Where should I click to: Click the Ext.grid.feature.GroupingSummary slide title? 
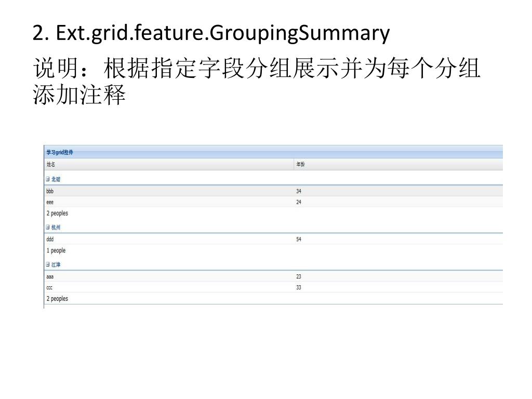pos(211,33)
